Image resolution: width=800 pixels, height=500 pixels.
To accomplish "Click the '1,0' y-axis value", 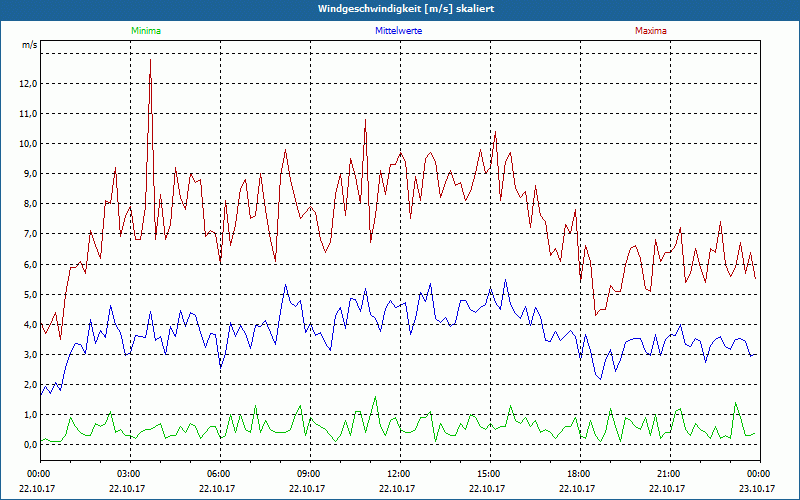I will tap(30, 415).
